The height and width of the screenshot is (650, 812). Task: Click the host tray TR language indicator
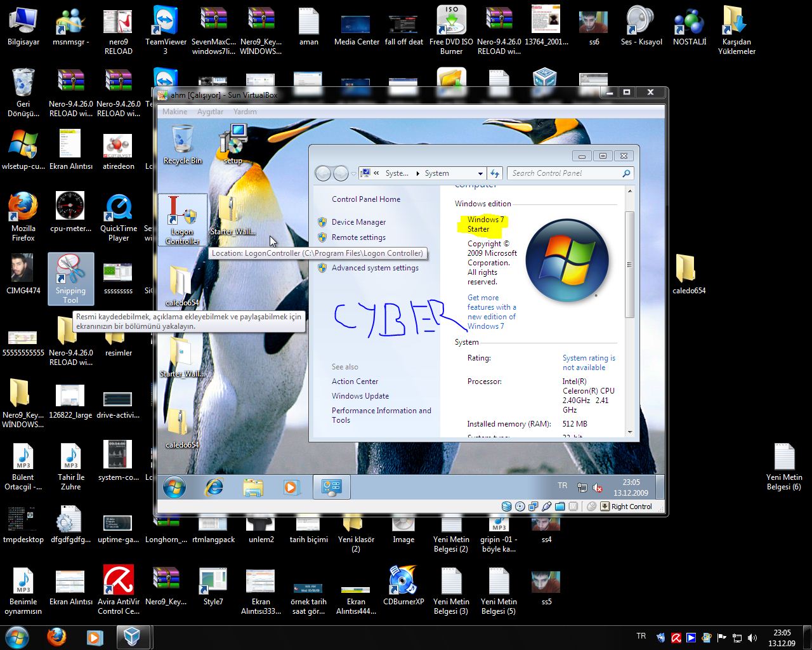tap(641, 636)
